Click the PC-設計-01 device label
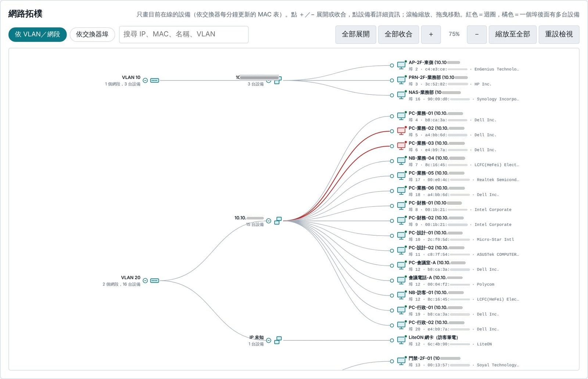The image size is (588, 379). (435, 233)
